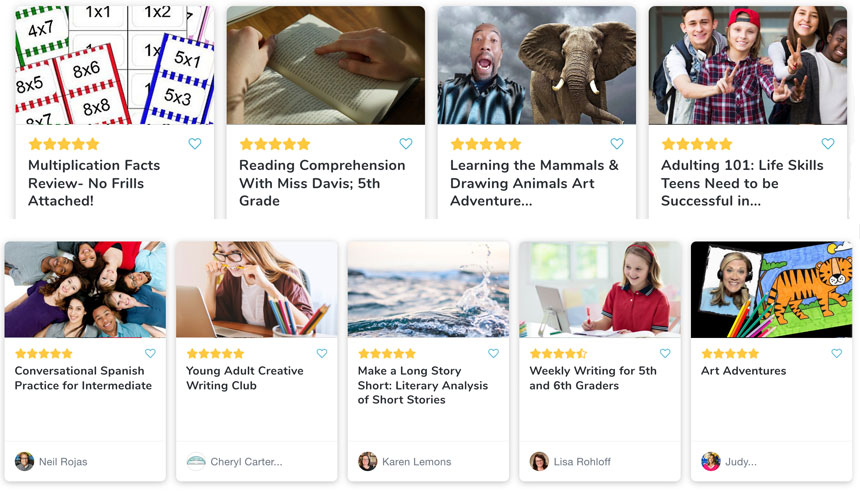Viewport: 860px width, 500px height.
Task: Click heart icon on Adulting 101 card
Action: (828, 144)
